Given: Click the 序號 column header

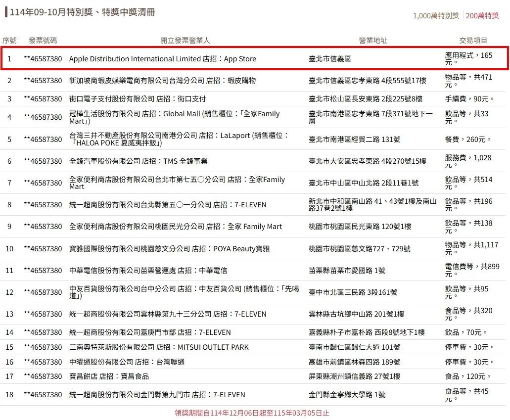Looking at the screenshot, I should tap(9, 41).
